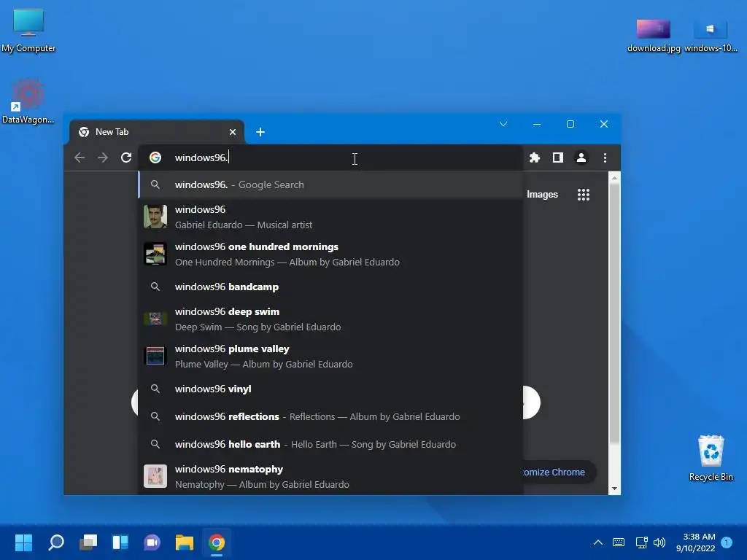Choose 'windows96 bandcamp' suggestion
747x560 pixels.
point(330,287)
